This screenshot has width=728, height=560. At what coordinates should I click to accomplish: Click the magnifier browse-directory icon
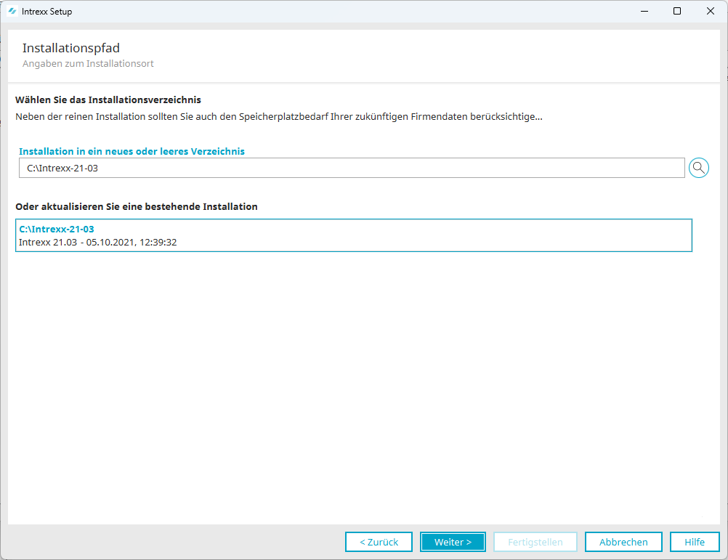pos(698,168)
